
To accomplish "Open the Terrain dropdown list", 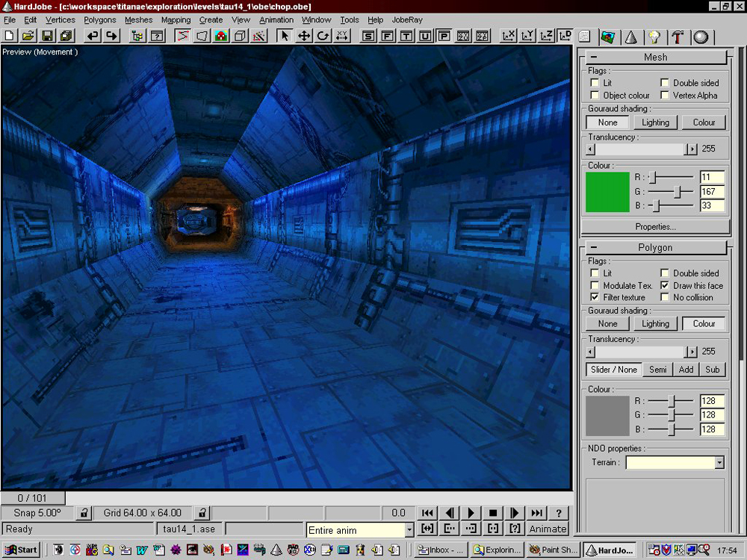I will coord(719,463).
